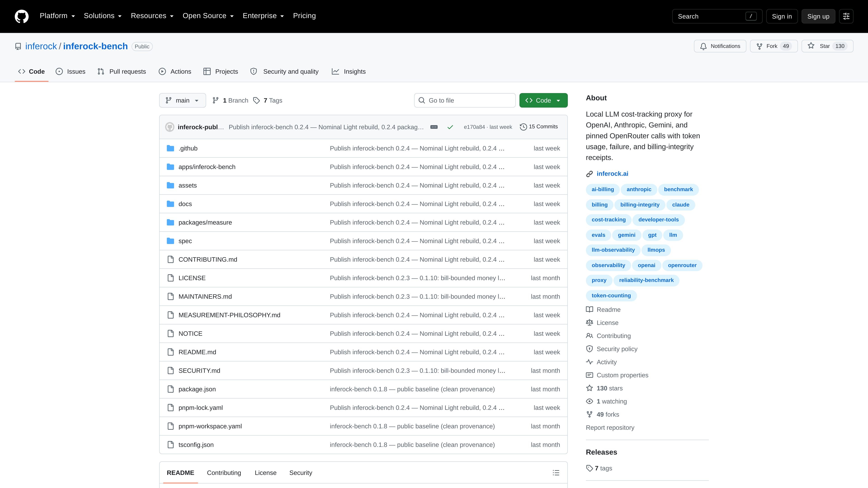Switch to the Actions tab
The height and width of the screenshot is (488, 868).
tap(175, 71)
